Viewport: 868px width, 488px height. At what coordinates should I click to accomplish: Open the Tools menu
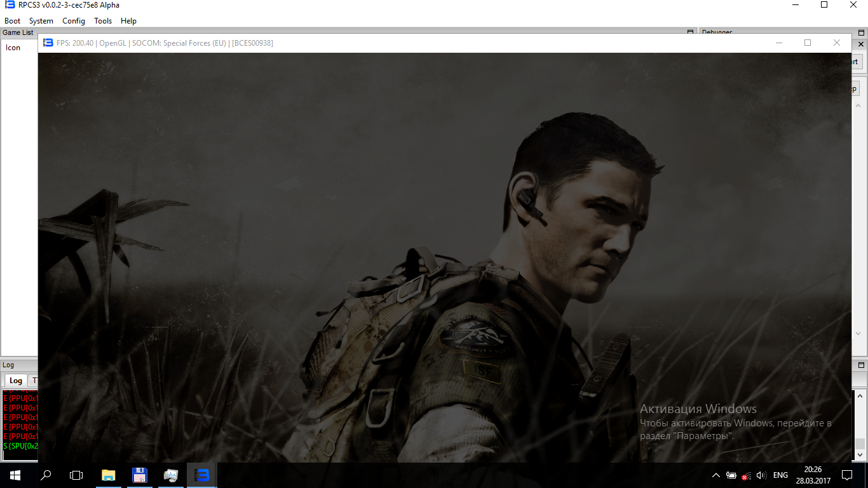point(103,21)
